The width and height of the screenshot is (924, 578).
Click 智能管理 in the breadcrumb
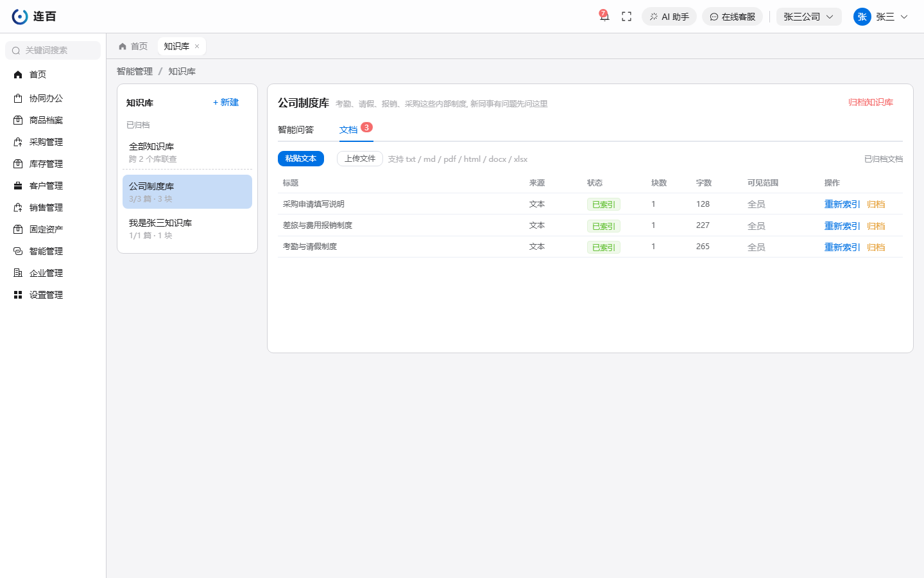135,71
